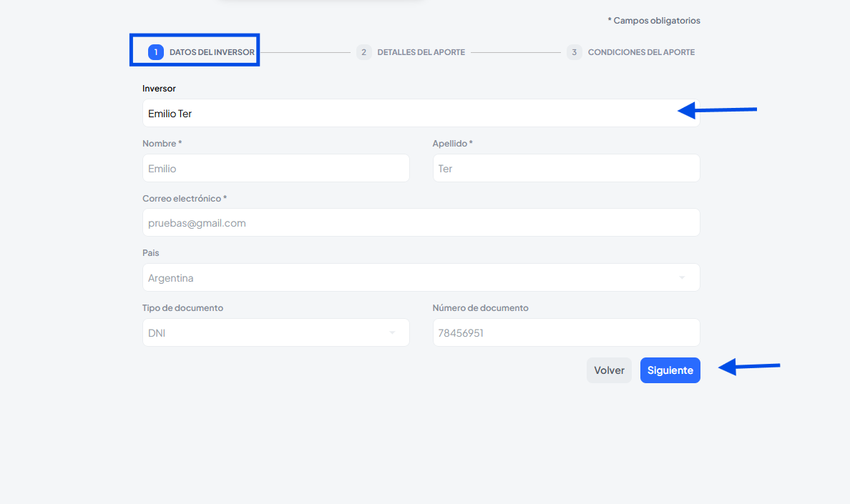850x504 pixels.
Task: Focus the Apellido input field
Action: 566,168
